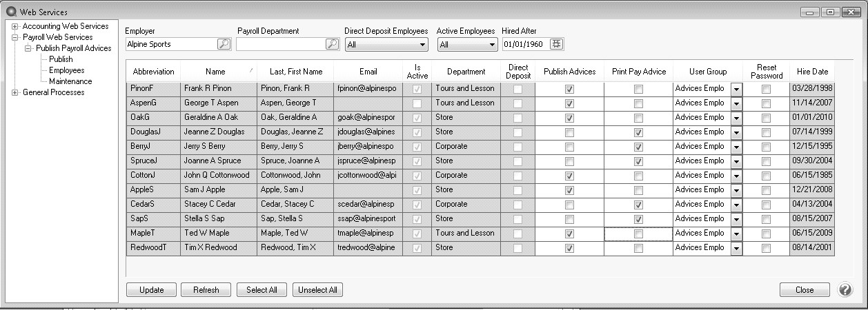Toggle Publish Advices for Frank R Pinon

(x=569, y=89)
